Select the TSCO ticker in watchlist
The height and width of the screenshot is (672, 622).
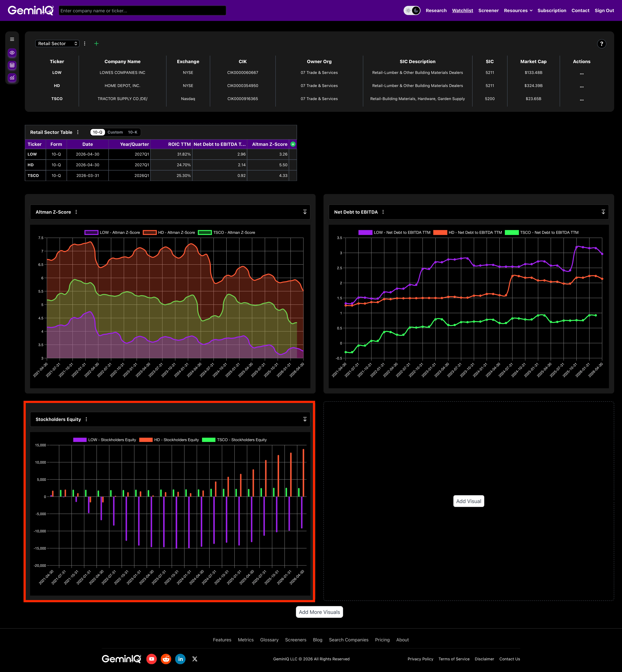57,99
